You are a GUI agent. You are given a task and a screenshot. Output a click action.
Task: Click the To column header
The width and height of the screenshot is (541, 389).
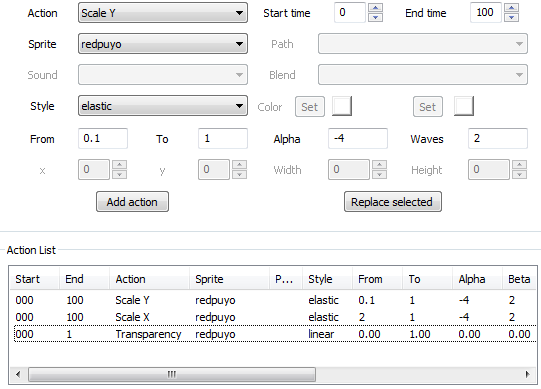tap(427, 279)
